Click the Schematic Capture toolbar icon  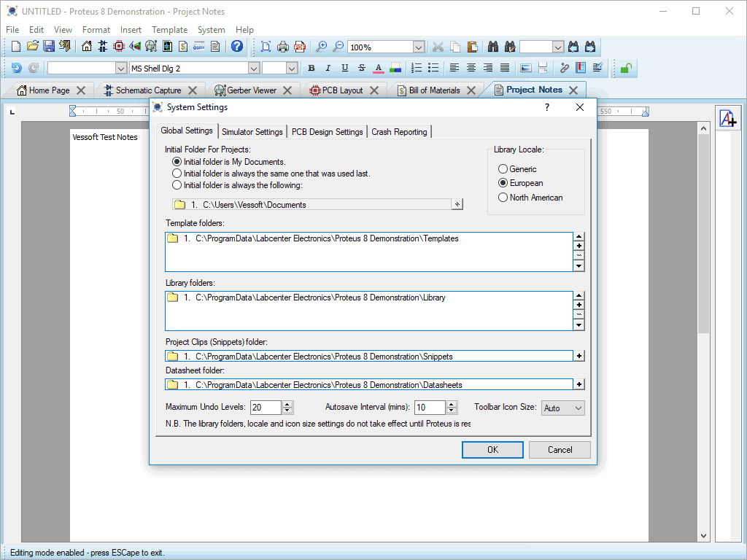click(x=102, y=47)
